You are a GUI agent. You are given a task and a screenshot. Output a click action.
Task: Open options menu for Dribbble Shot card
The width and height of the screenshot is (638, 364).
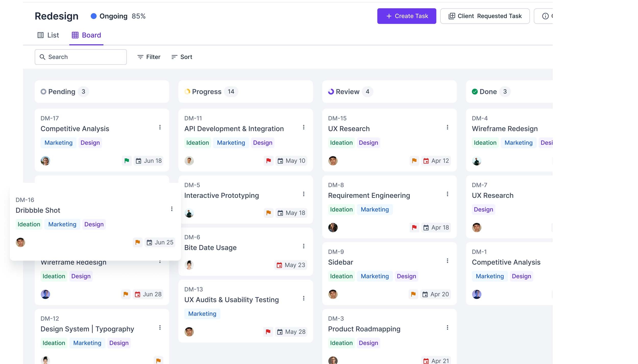[x=172, y=209]
